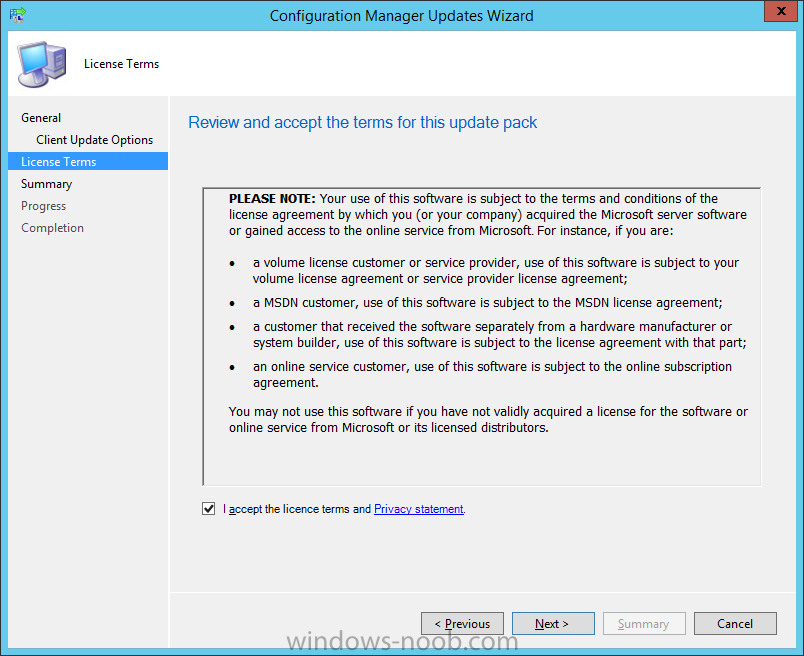This screenshot has width=804, height=656.
Task: Uncheck the accept licence terms checkbox
Action: pyautogui.click(x=208, y=508)
